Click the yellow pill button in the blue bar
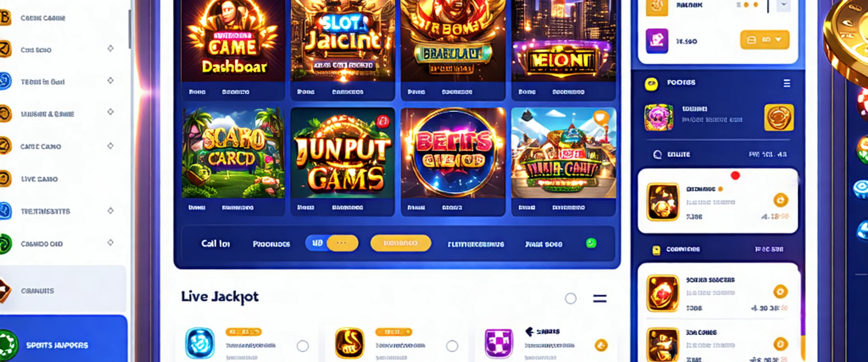Viewport: 868px width, 362px height. [x=401, y=243]
